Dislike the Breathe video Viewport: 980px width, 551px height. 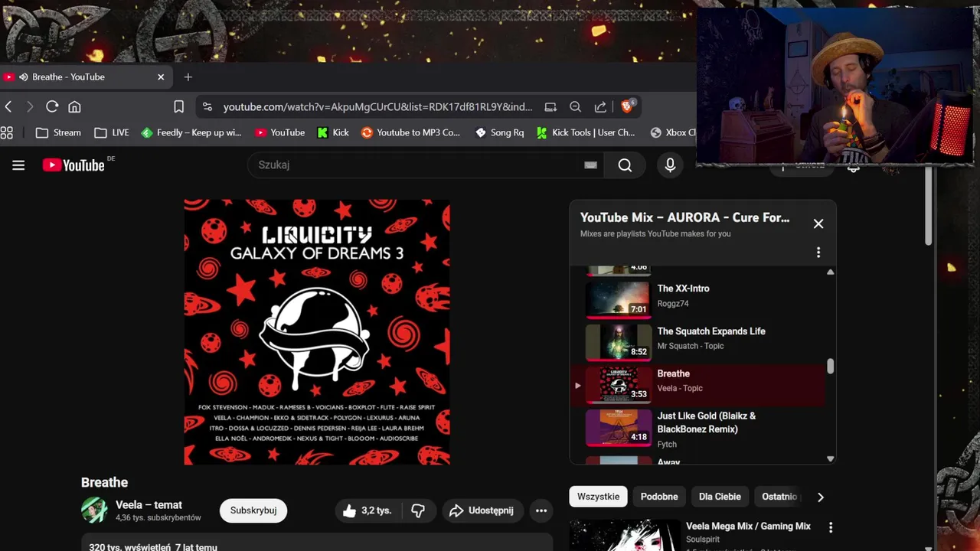point(419,510)
